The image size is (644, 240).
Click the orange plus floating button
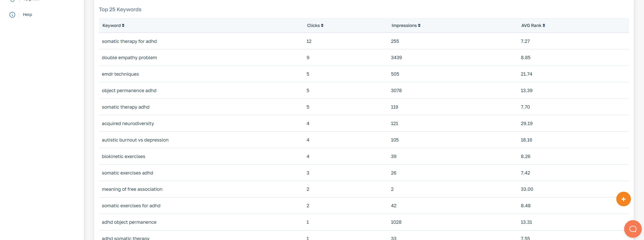(623, 199)
